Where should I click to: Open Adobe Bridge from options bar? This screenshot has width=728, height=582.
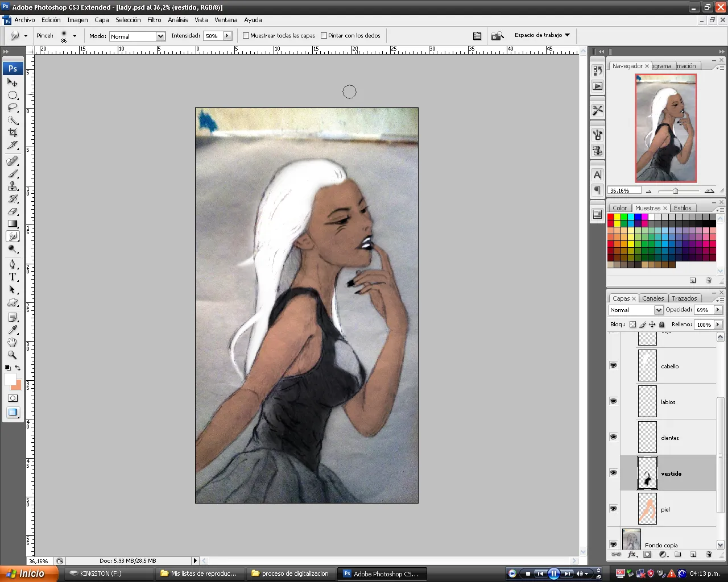(x=498, y=36)
